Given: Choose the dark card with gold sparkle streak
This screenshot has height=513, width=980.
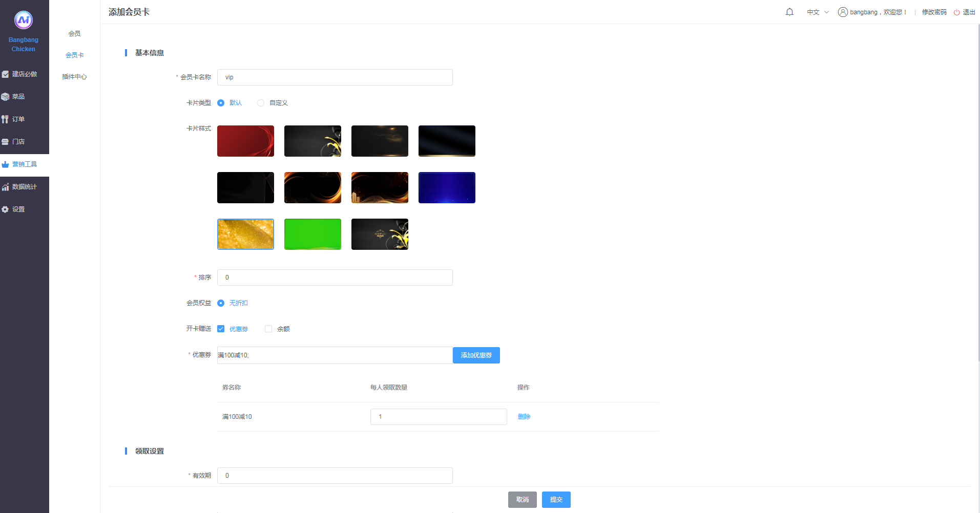Looking at the screenshot, I should click(380, 141).
